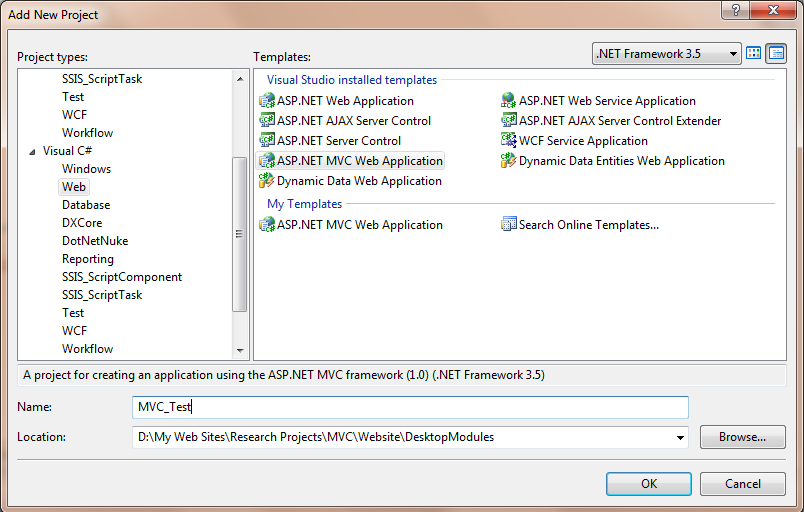804x512 pixels.
Task: Pick the Dynamic Data Entities Web Application icon
Action: (x=508, y=160)
